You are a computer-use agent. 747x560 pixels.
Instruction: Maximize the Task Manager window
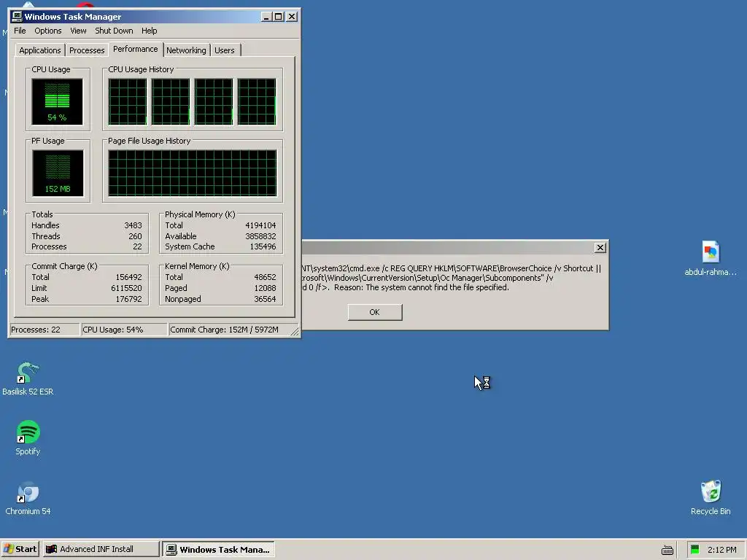(278, 17)
